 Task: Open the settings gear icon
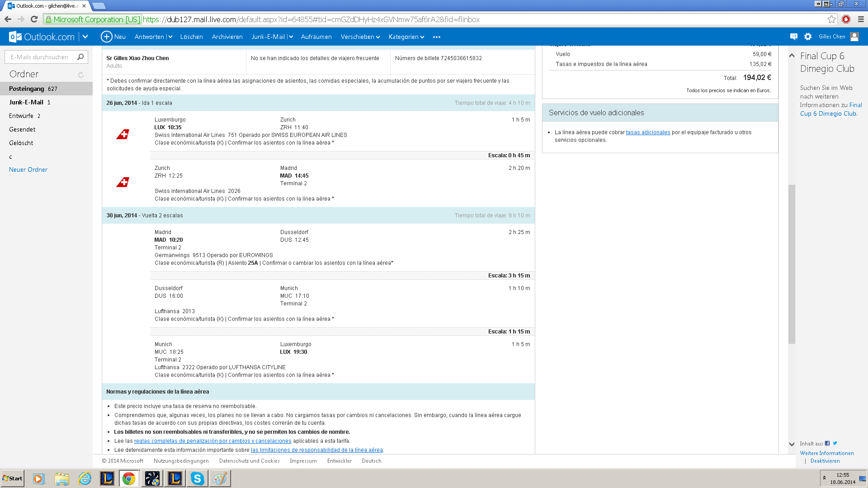coord(808,37)
